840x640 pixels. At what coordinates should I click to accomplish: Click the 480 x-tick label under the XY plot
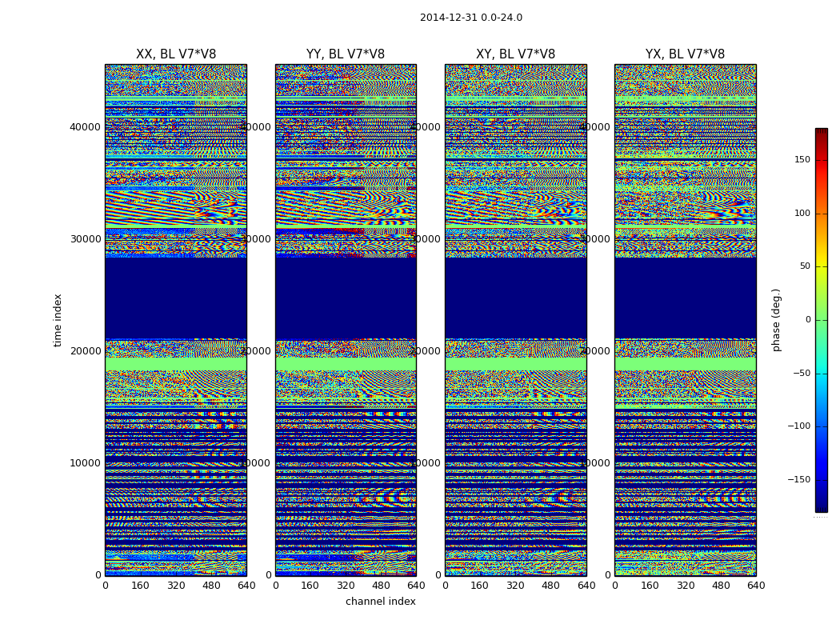[550, 586]
